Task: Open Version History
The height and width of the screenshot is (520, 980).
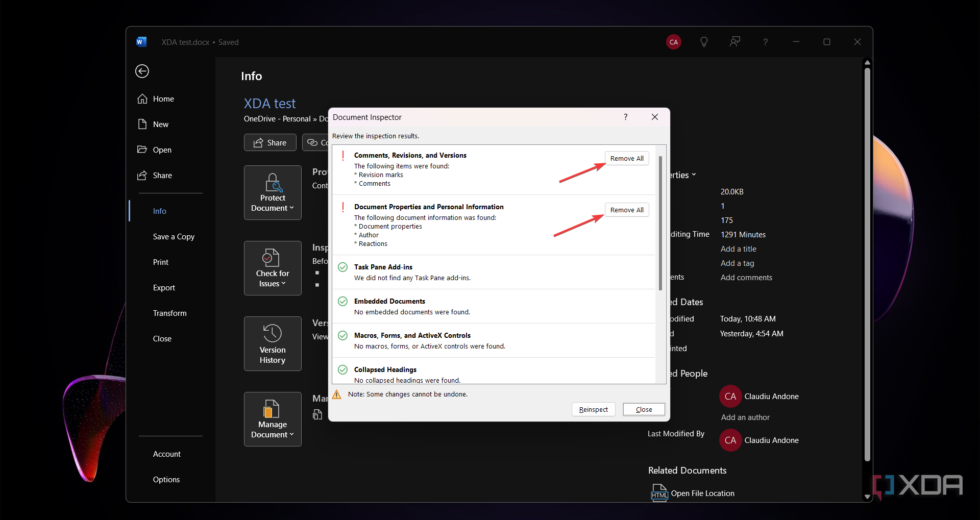Action: click(x=273, y=344)
